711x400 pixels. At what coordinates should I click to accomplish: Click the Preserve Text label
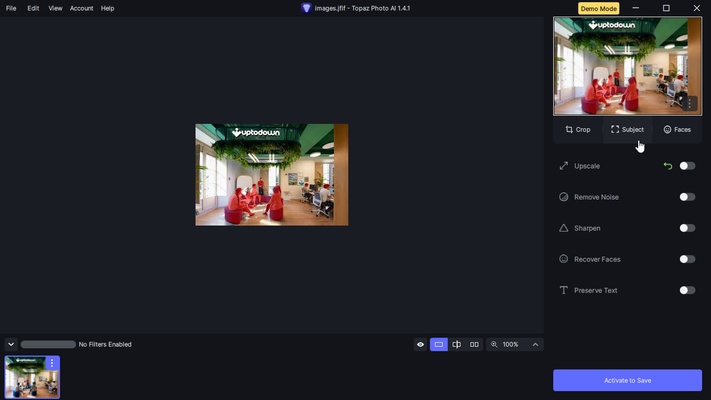tap(595, 290)
